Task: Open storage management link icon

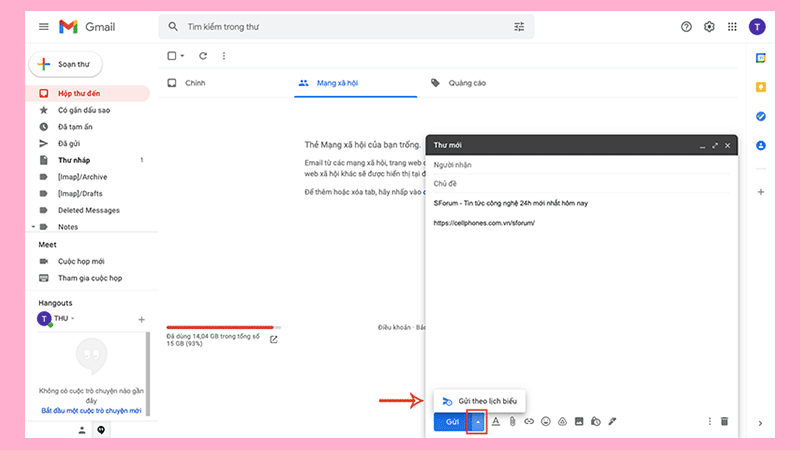Action: coord(273,339)
